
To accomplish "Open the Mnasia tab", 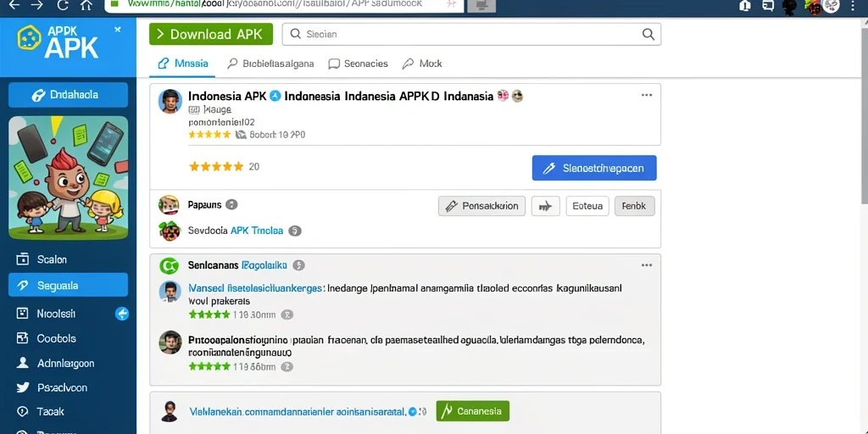I will coord(183,64).
